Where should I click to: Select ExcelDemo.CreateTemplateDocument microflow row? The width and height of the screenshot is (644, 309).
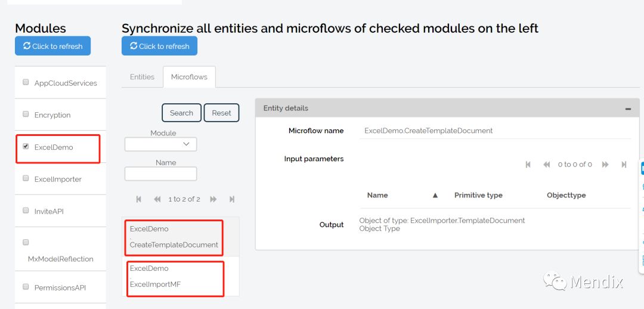point(180,237)
